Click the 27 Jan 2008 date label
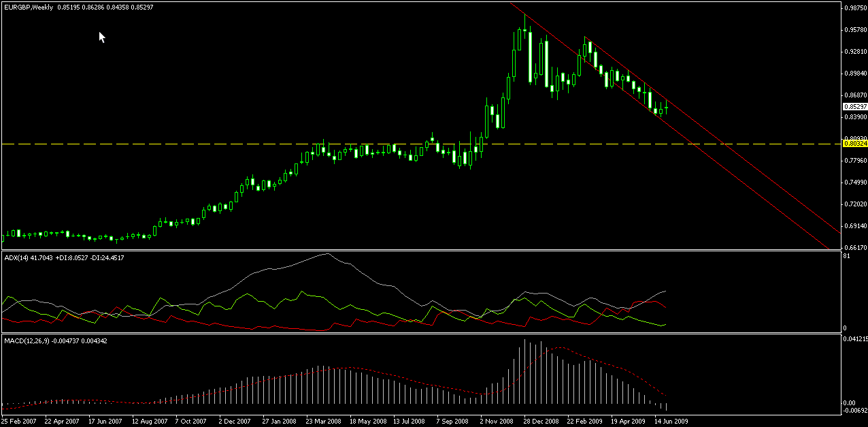Image resolution: width=868 pixels, height=427 pixels. [x=280, y=422]
